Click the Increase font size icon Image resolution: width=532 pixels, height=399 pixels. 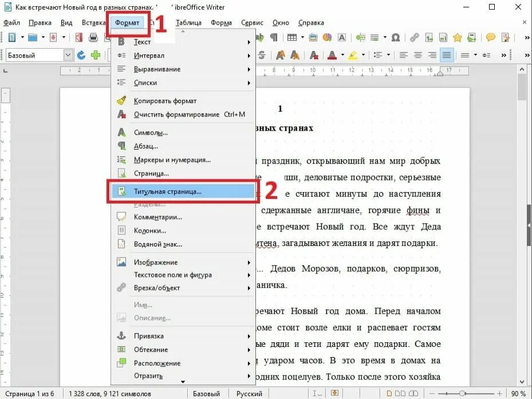pyautogui.click(x=280, y=55)
